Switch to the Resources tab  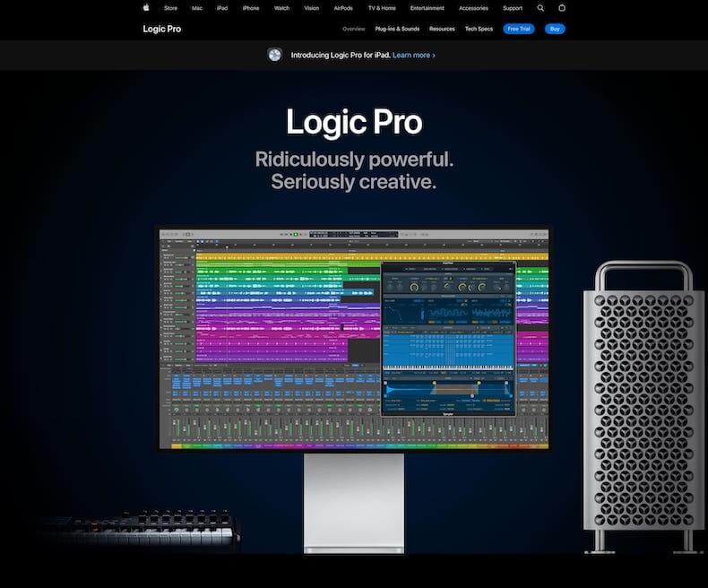point(442,29)
